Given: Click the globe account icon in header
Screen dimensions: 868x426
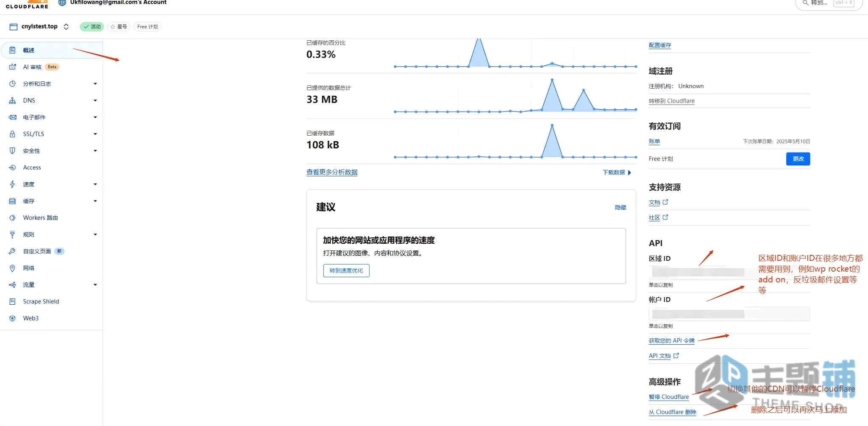Looking at the screenshot, I should click(x=62, y=3).
